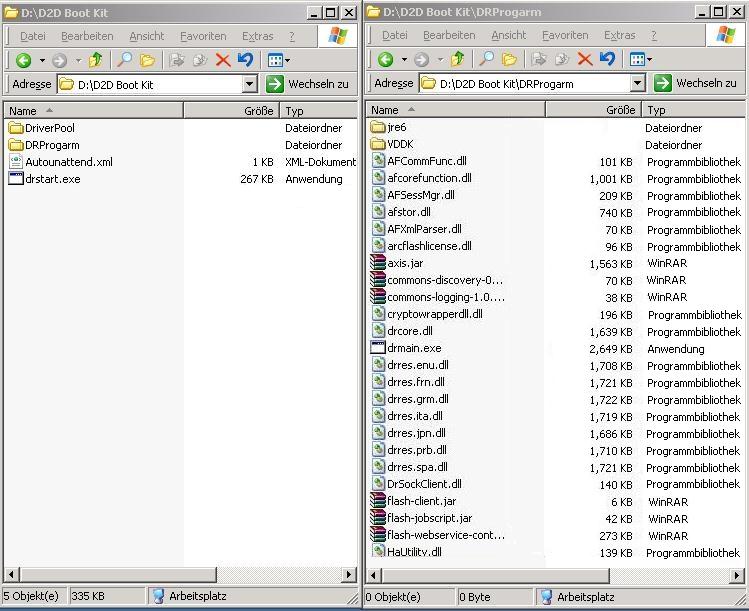This screenshot has height=611, width=749.
Task: Click the horizontal scrollbar in the right window
Action: point(555,575)
